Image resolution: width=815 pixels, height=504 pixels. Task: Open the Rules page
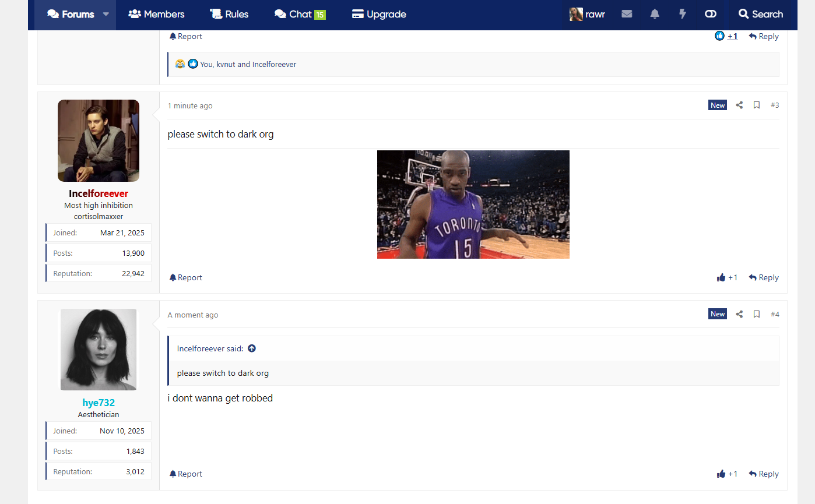pyautogui.click(x=229, y=14)
